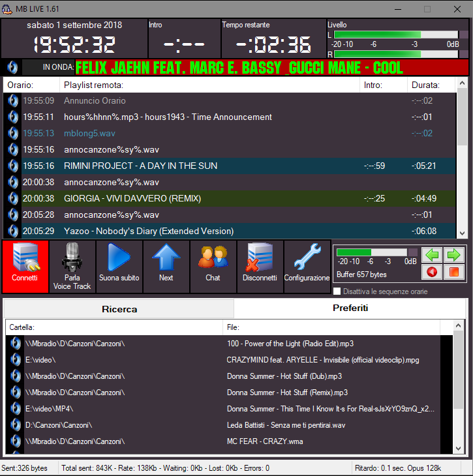Select Donna Summer - Hot Stuff (Dub).mp3
Screen dimensions: 473x476
[284, 376]
